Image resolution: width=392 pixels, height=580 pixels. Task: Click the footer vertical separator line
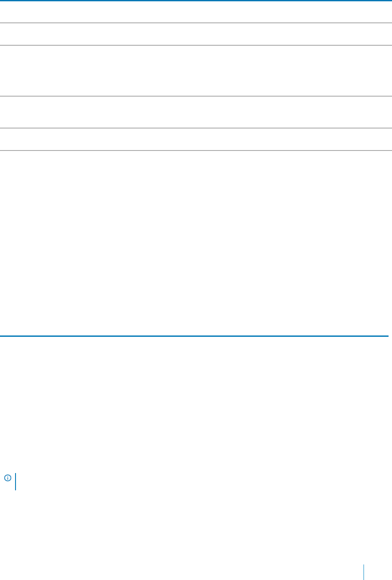pyautogui.click(x=364, y=572)
